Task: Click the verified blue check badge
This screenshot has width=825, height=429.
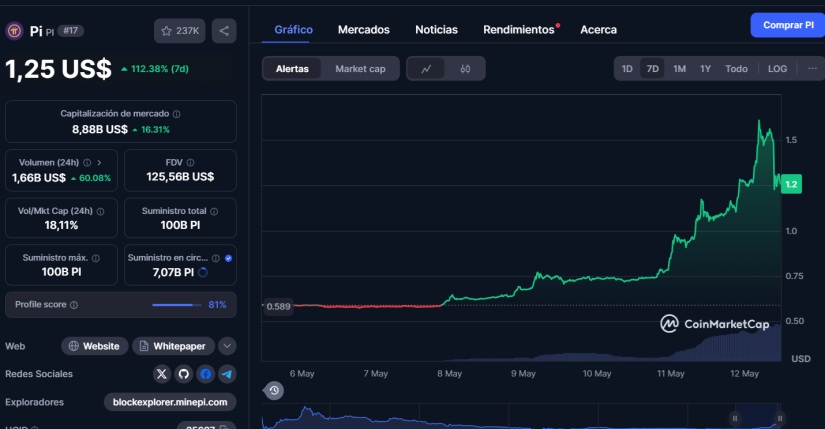Action: pyautogui.click(x=228, y=258)
